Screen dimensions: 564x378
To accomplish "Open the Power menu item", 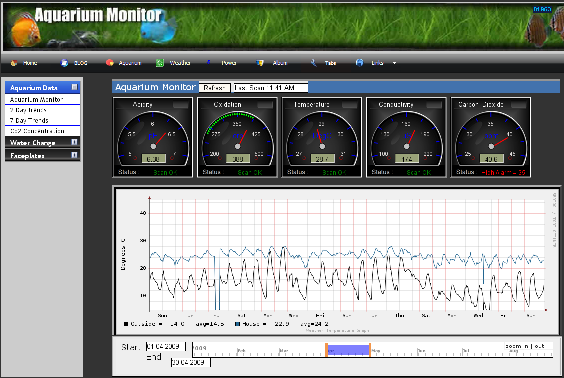I will point(229,63).
